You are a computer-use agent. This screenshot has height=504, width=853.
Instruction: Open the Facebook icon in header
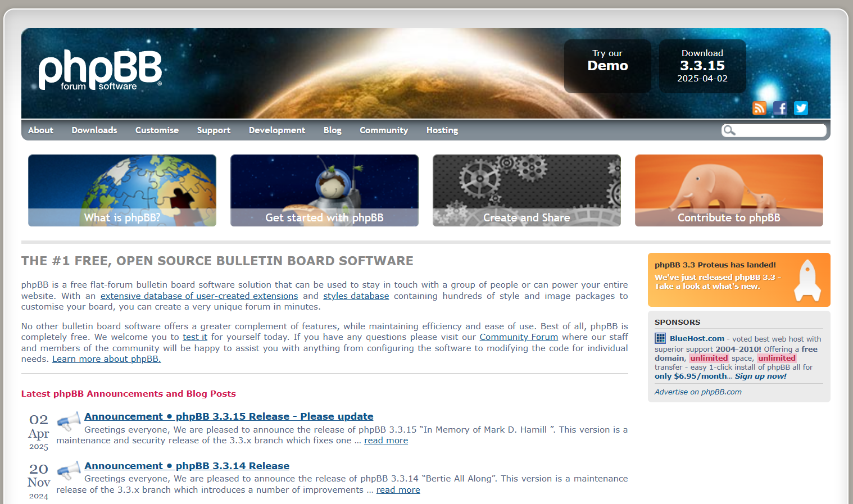(x=780, y=108)
